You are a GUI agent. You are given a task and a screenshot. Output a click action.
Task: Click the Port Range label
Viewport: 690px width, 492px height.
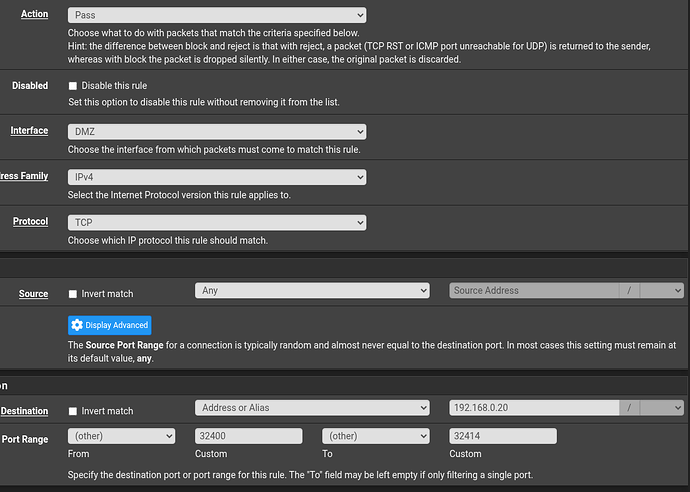pos(25,439)
